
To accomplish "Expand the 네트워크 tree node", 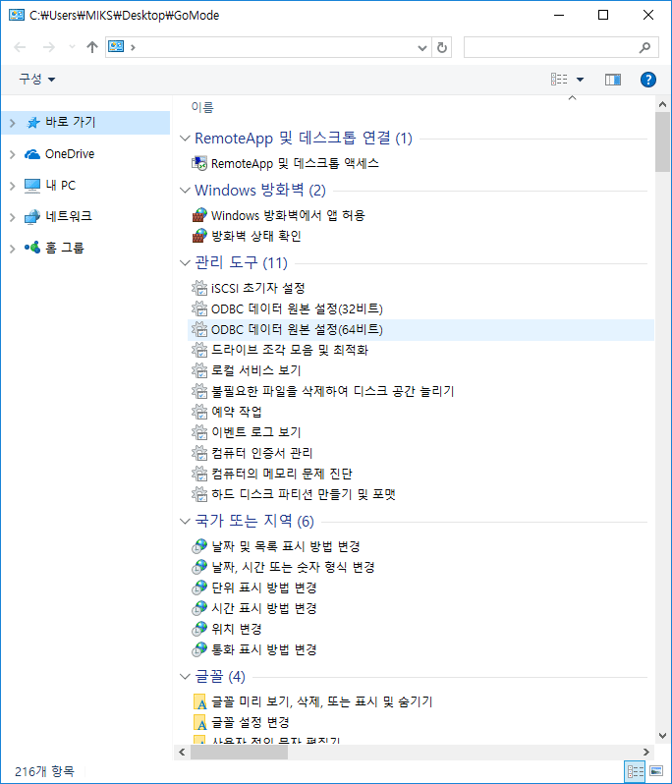I will (x=13, y=217).
